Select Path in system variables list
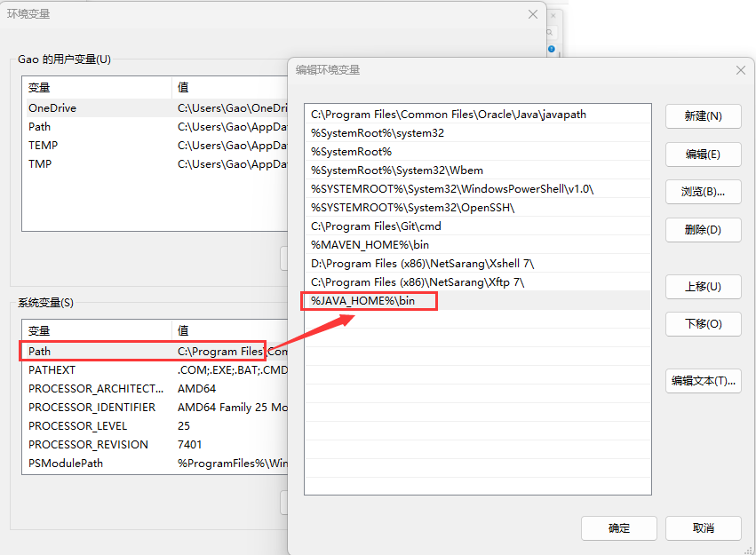Image resolution: width=756 pixels, height=555 pixels. tap(40, 352)
